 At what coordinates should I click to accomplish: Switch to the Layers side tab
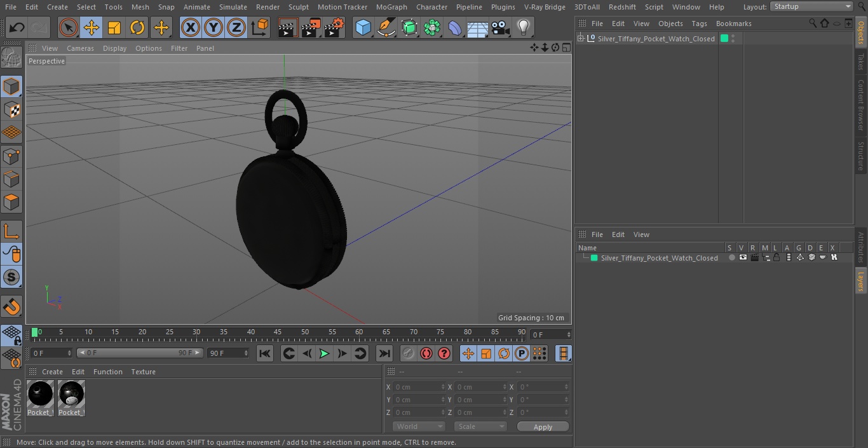tap(861, 281)
